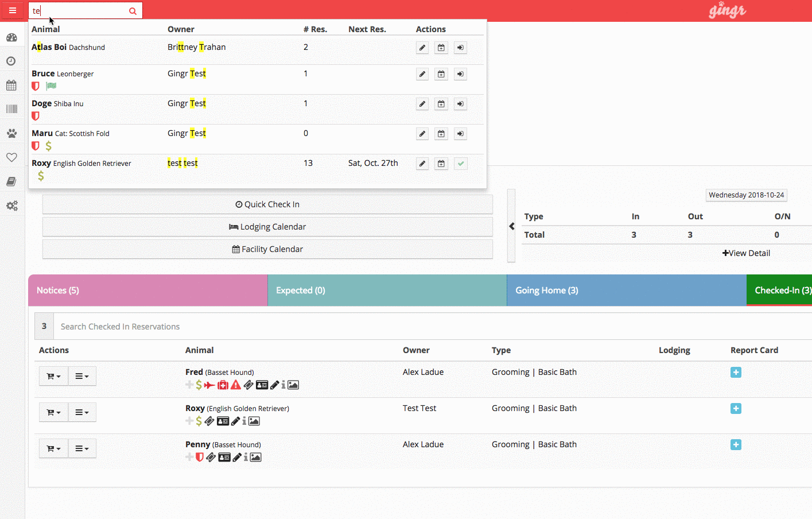The image size is (812, 519).
Task: Edit Roxy in search results pencil icon
Action: click(422, 164)
